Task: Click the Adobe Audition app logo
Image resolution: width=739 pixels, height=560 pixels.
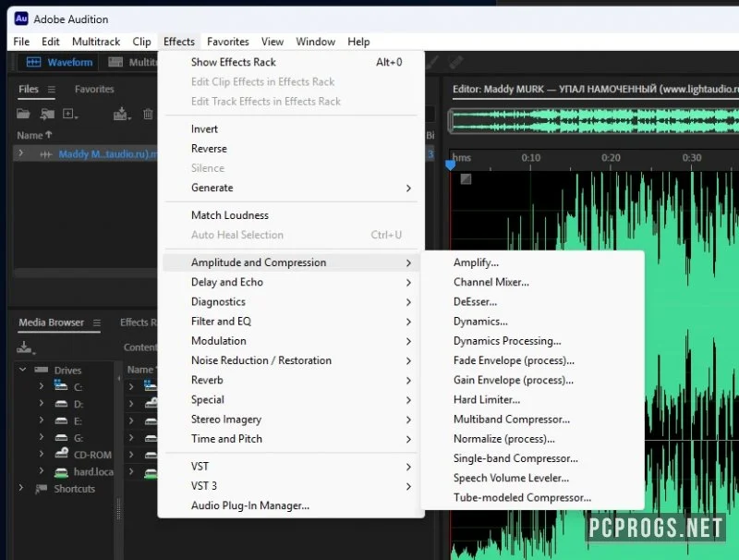Action: [21, 18]
